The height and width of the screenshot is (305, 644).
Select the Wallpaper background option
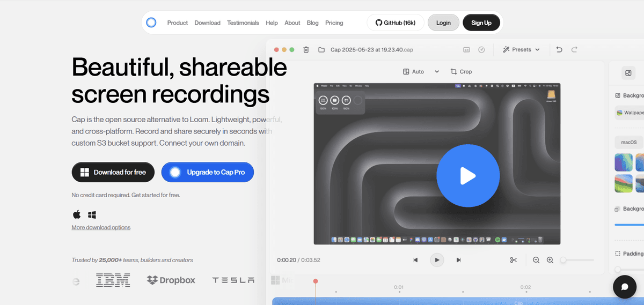(x=630, y=113)
